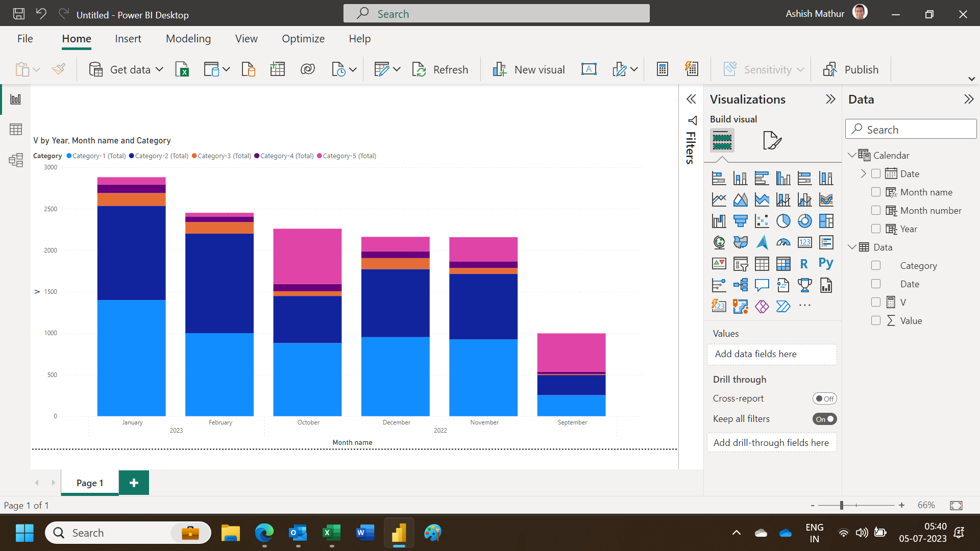Screen dimensions: 980x551
Task: Pick the Line chart visualization
Action: [719, 199]
